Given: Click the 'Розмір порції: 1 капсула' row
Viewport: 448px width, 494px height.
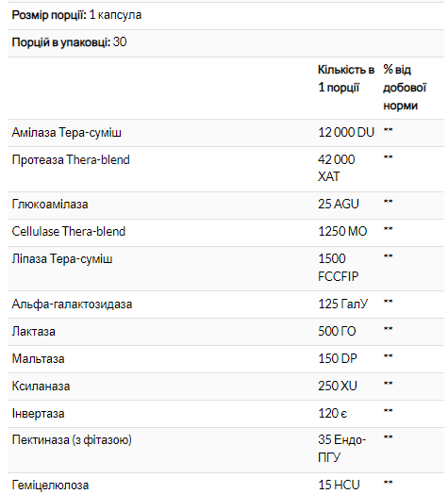Looking at the screenshot, I should [x=225, y=15].
